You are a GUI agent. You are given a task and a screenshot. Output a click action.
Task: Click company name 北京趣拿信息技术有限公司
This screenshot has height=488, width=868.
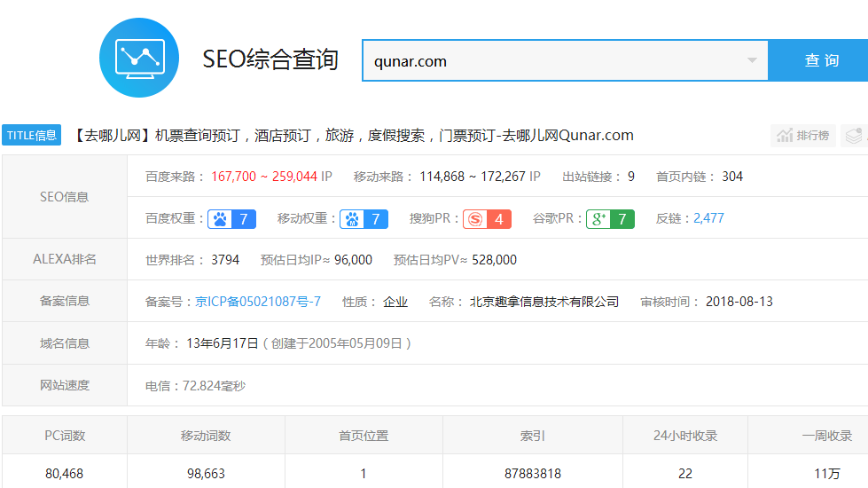[544, 302]
